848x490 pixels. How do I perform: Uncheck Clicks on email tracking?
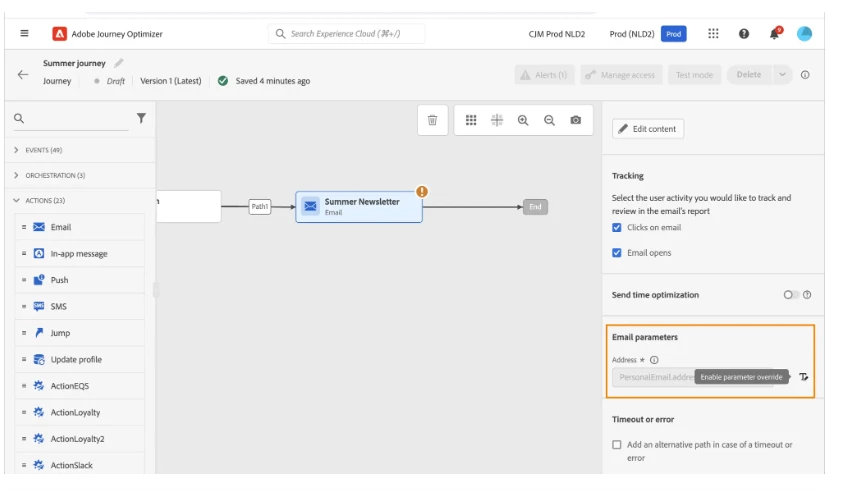coord(617,228)
